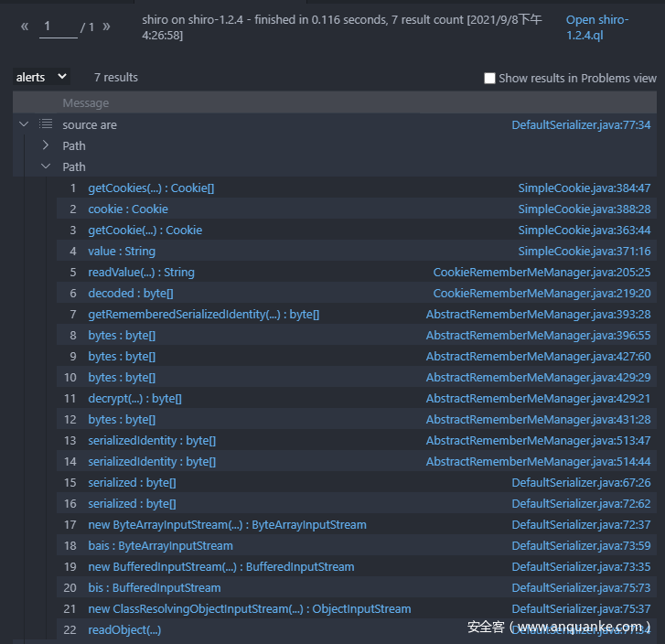The width and height of the screenshot is (665, 644).
Task: Select step getRememberedSerializedIdentity(...) : byte[]
Action: (x=204, y=315)
